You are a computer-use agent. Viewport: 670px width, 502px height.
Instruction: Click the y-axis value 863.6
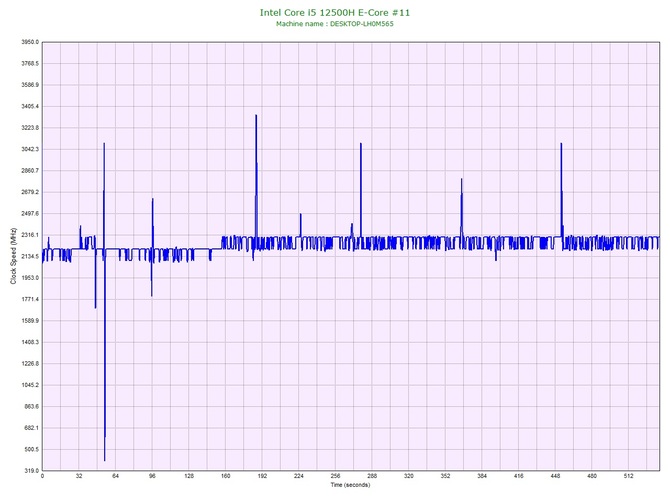(31, 406)
